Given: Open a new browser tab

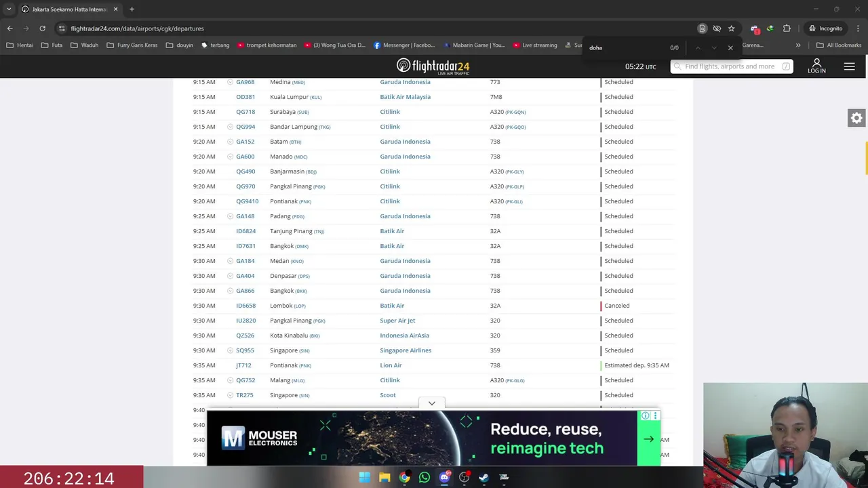Looking at the screenshot, I should [x=132, y=9].
